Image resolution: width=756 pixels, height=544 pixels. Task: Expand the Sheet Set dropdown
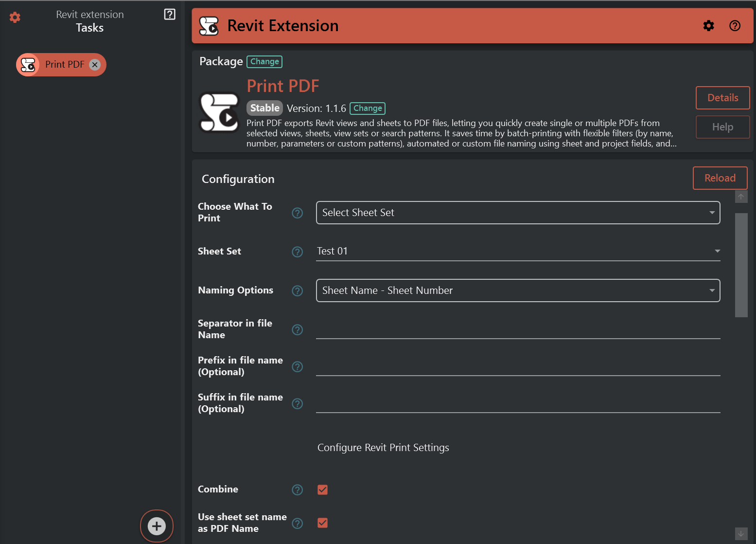click(518, 251)
